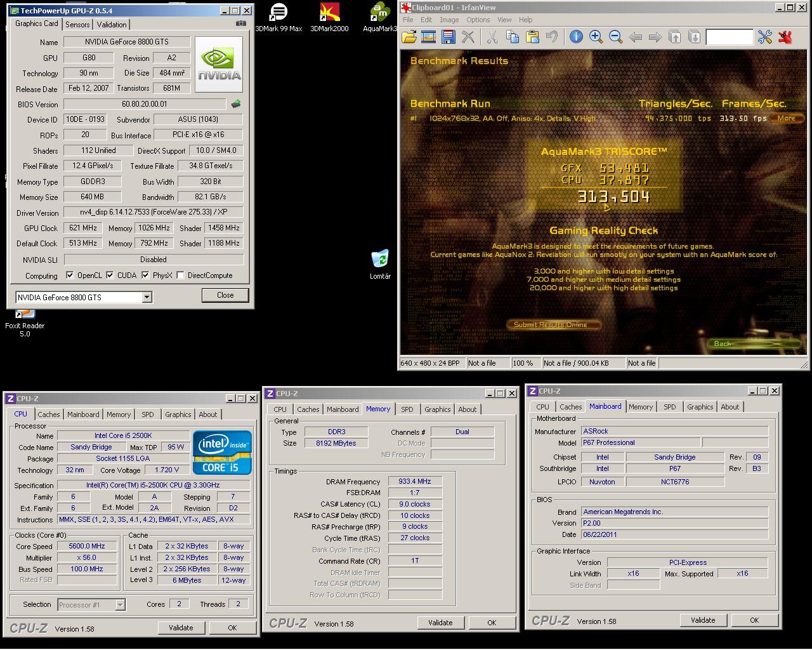IrfanView settings tools icon
Image resolution: width=812 pixels, height=650 pixels.
pyautogui.click(x=765, y=37)
